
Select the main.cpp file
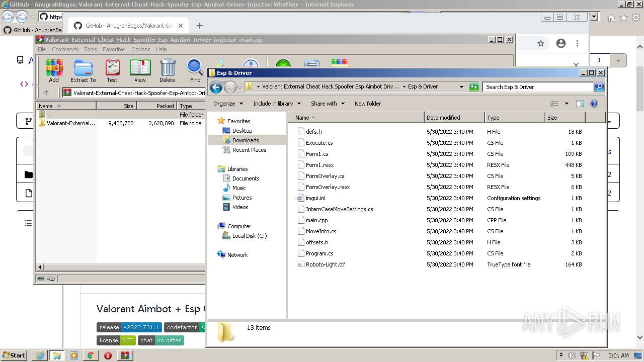[316, 220]
